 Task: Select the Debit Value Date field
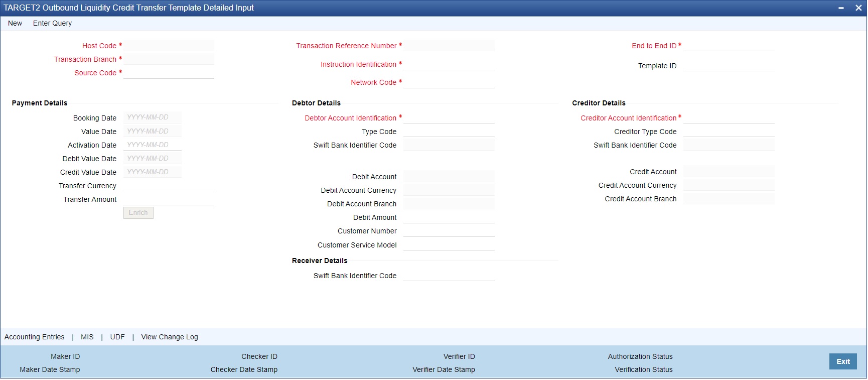(x=153, y=158)
